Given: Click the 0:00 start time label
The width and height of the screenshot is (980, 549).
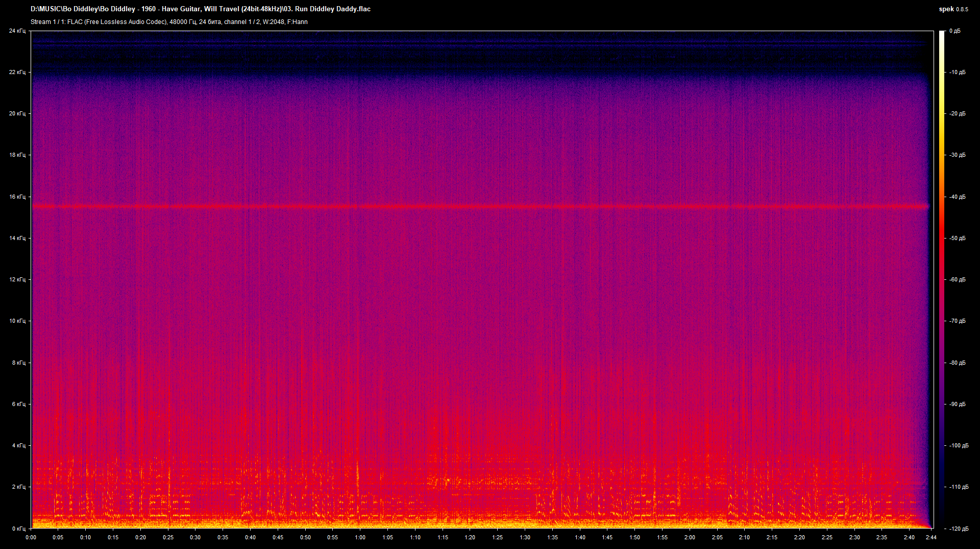Looking at the screenshot, I should [x=31, y=537].
